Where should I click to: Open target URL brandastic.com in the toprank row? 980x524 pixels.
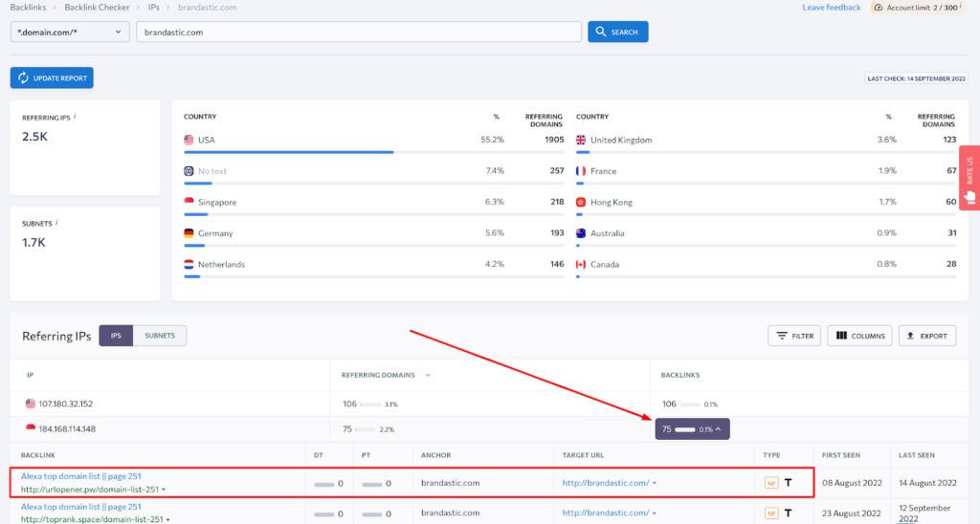(606, 513)
